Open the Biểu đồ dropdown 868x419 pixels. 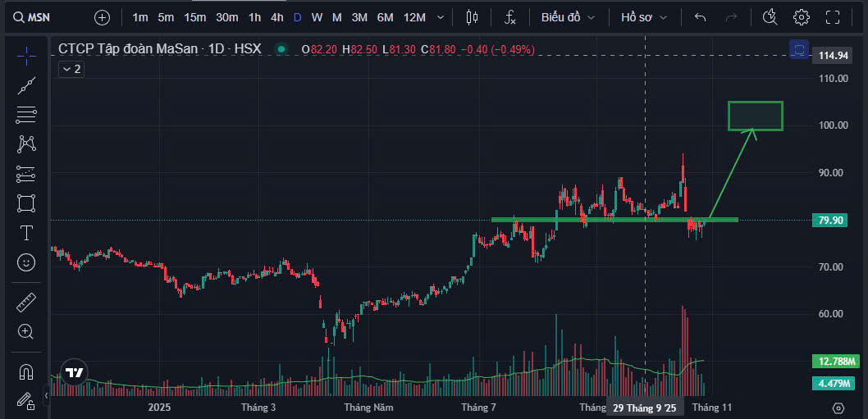567,17
